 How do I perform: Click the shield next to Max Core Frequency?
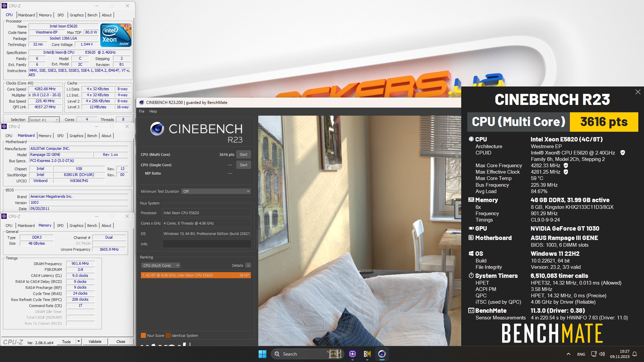coord(566,166)
